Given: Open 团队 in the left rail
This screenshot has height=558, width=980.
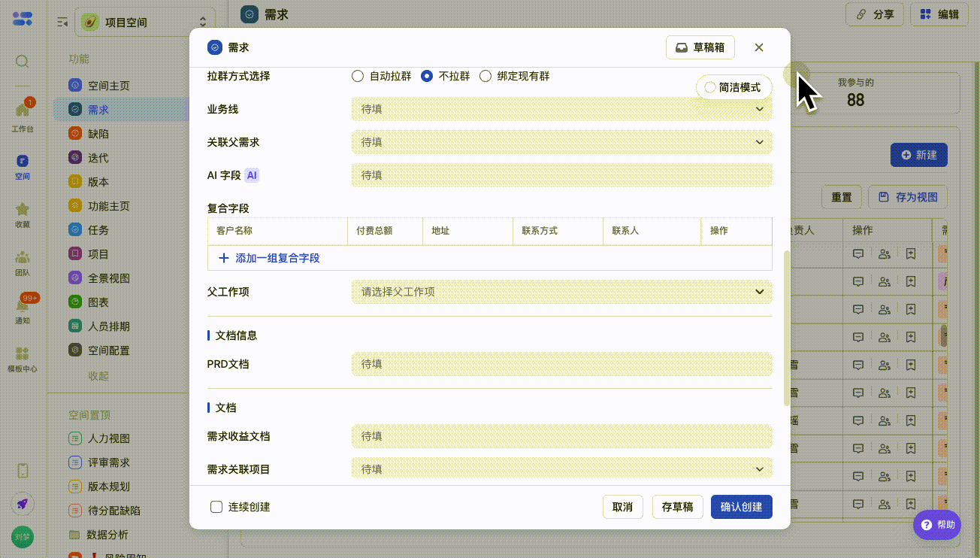Looking at the screenshot, I should [x=23, y=262].
